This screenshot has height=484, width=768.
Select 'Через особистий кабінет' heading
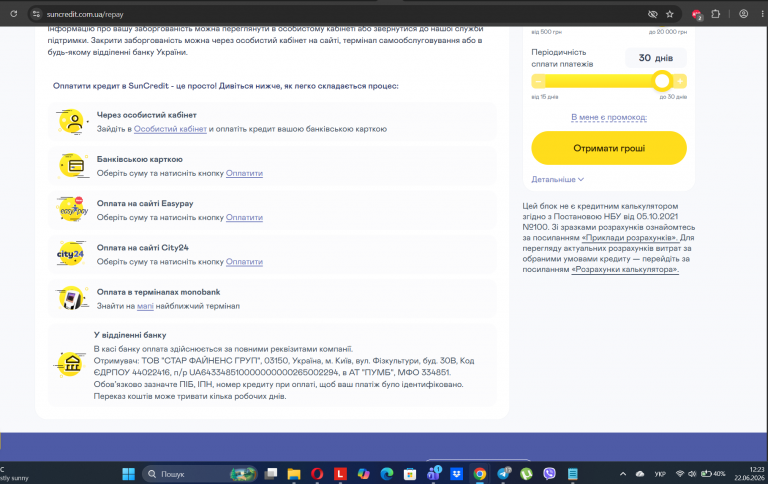[146, 115]
